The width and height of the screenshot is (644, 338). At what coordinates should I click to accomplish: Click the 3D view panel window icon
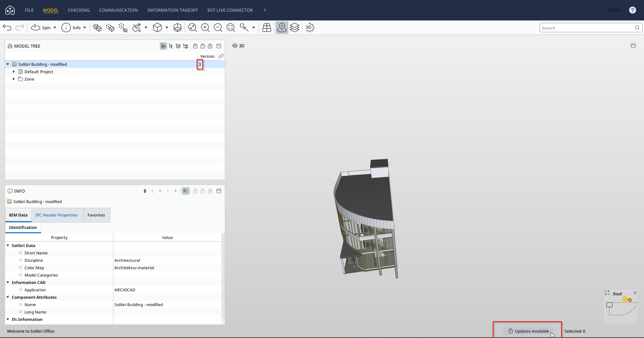coord(633,46)
